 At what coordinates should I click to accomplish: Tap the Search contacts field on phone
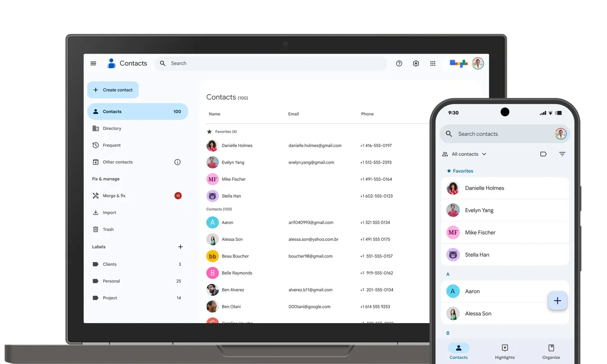click(505, 134)
